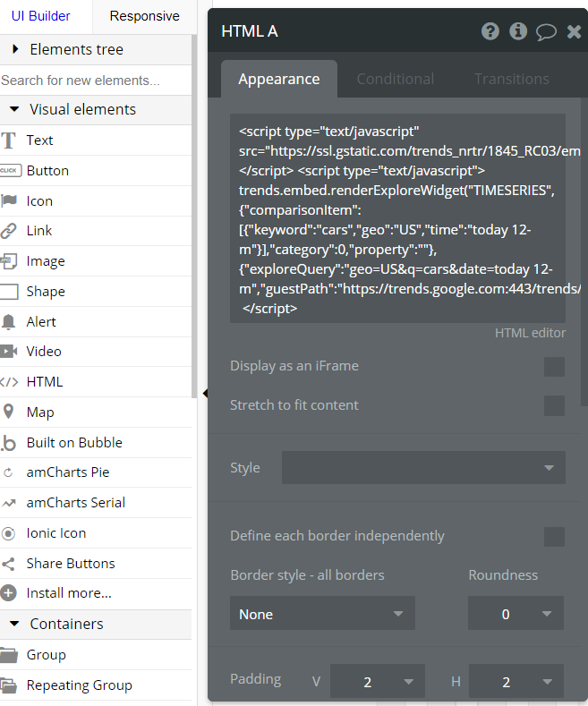
Task: Select the Share Buttons label
Action: coord(71,564)
